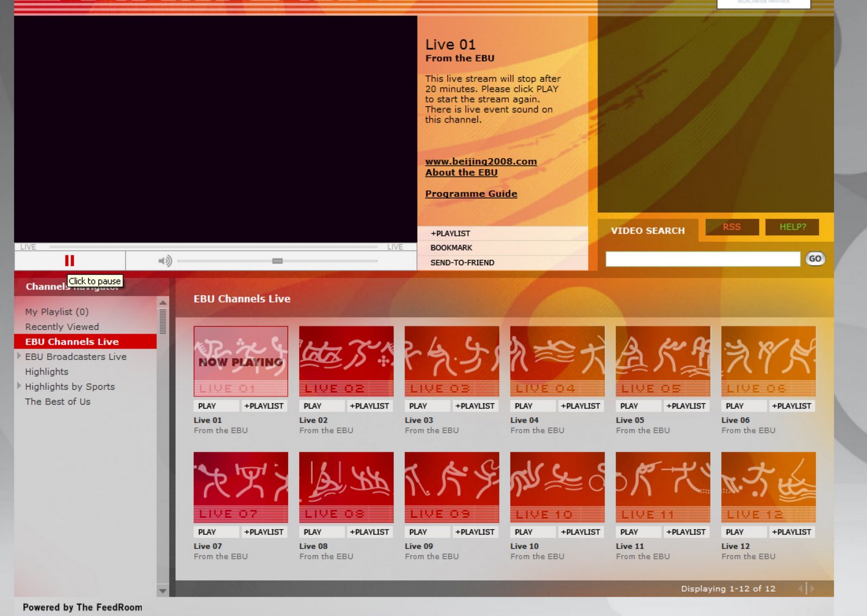Open the www.beijing2008.com link
Screen dimensions: 867x616
pyautogui.click(x=481, y=161)
